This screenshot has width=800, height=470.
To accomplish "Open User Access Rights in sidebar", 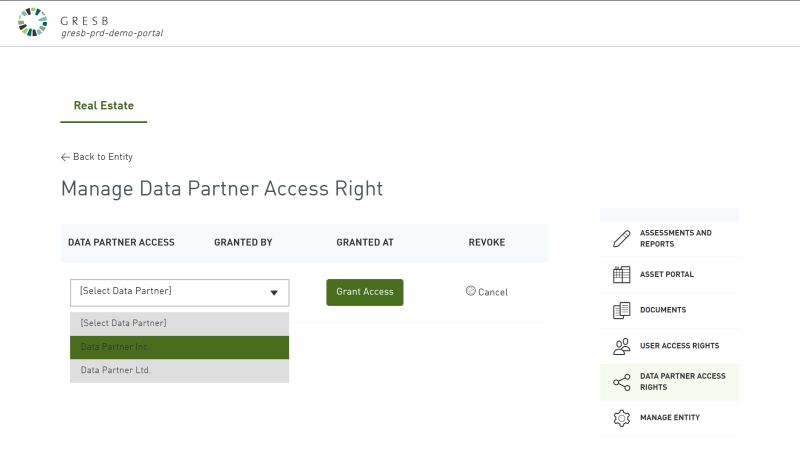I will [669, 346].
